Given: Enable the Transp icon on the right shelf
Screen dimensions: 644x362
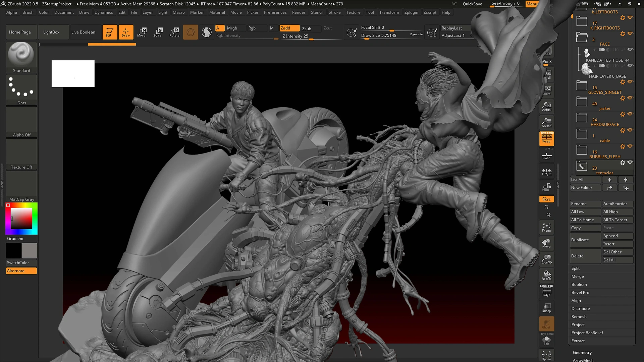Looking at the screenshot, I should pyautogui.click(x=546, y=307).
